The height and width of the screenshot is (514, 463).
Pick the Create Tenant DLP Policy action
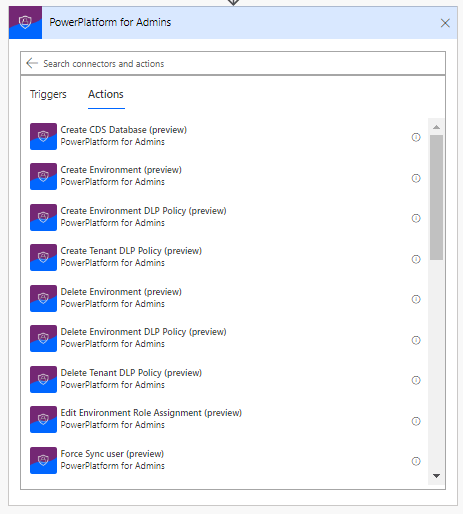pyautogui.click(x=131, y=251)
